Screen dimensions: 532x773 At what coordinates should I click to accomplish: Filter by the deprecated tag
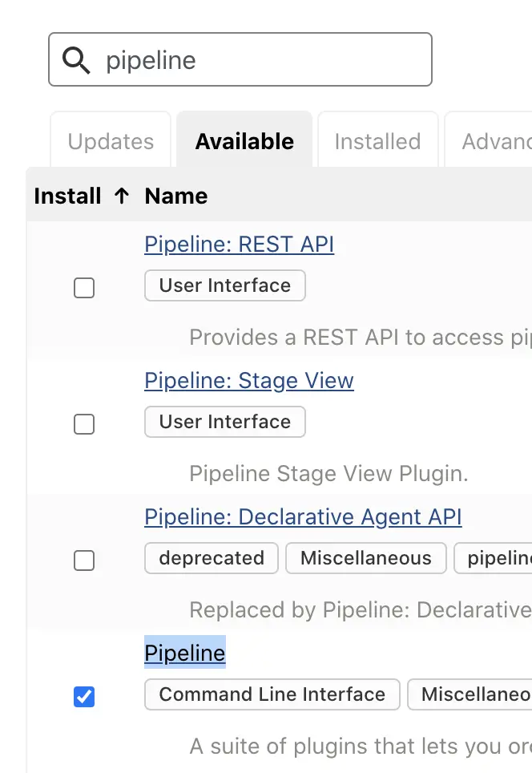(x=212, y=559)
